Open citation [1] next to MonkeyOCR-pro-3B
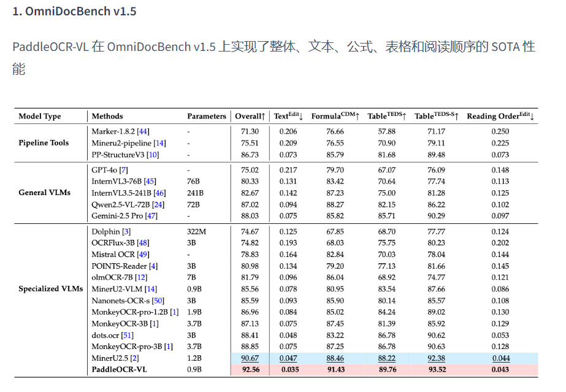Image resolution: width=566 pixels, height=392 pixels. pos(169,347)
